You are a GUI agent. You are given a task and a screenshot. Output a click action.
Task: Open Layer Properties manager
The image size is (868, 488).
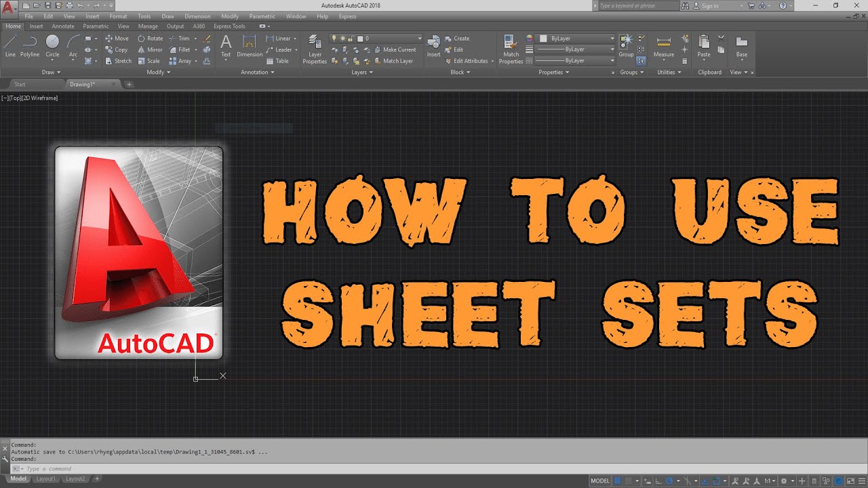pyautogui.click(x=315, y=49)
